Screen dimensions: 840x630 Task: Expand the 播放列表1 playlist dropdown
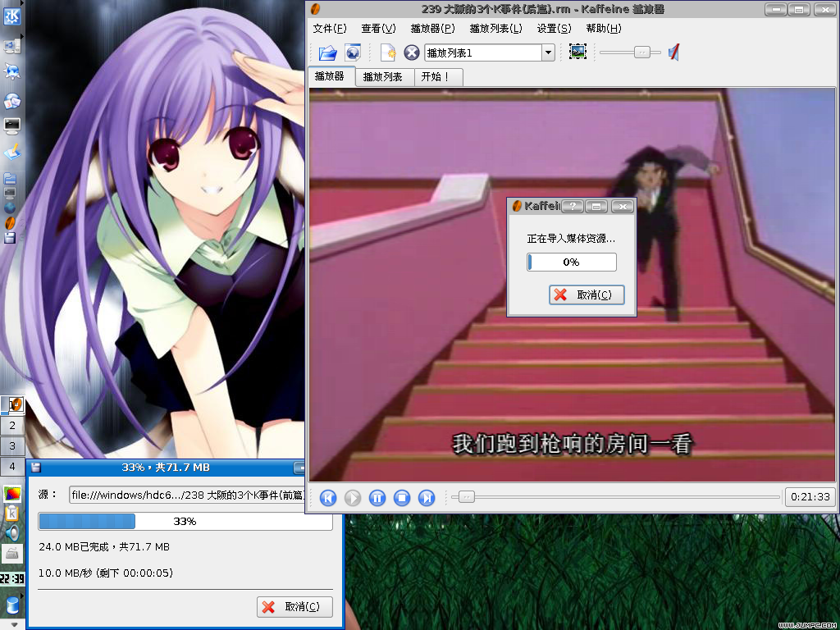(548, 52)
